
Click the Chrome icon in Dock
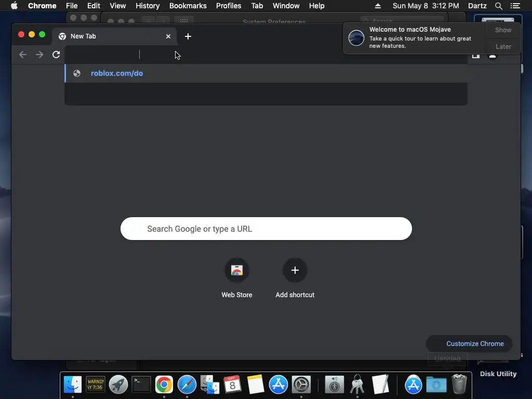pyautogui.click(x=164, y=384)
